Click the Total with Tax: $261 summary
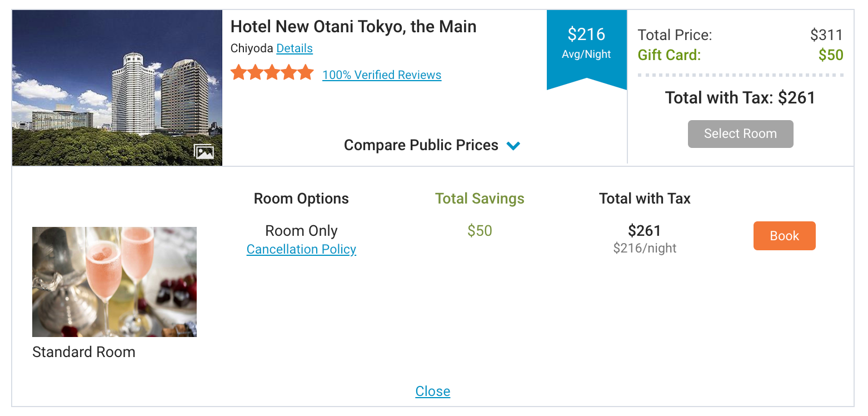 pos(740,98)
